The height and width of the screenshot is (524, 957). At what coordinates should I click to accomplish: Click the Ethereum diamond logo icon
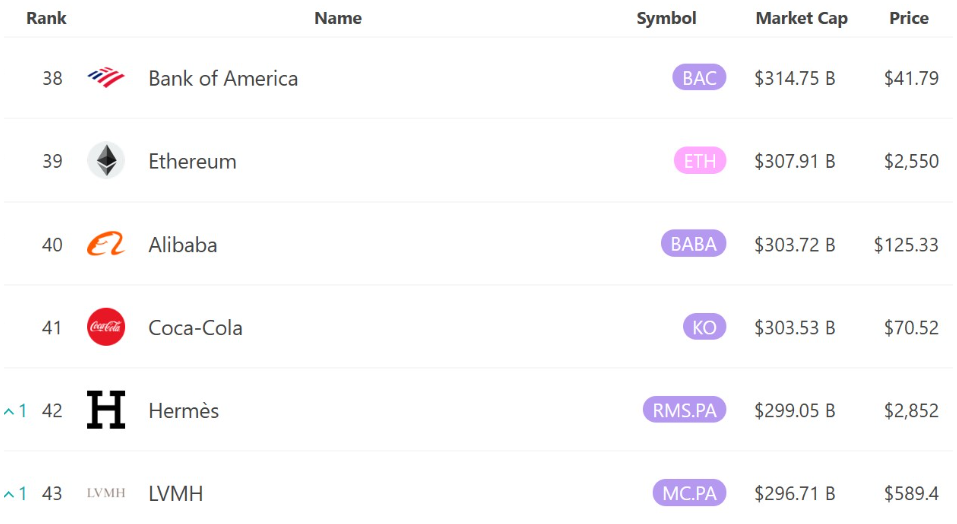(x=106, y=160)
